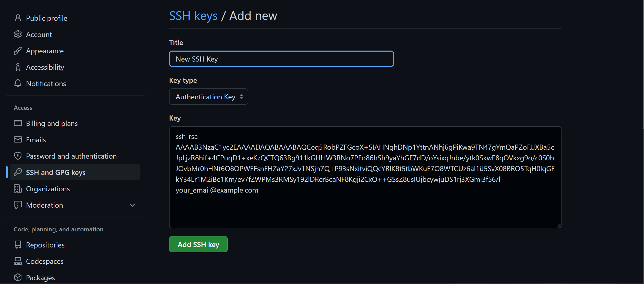Click the Notifications bell icon

click(18, 83)
